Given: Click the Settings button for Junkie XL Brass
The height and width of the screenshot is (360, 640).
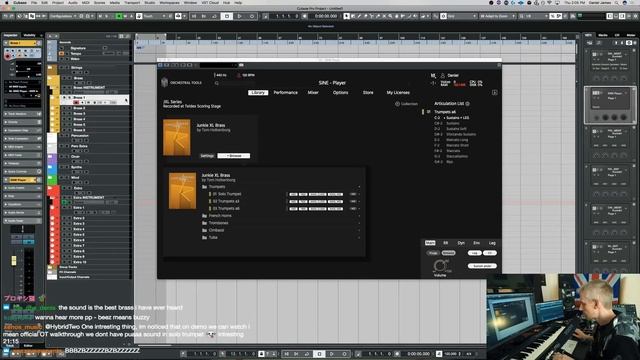Looking at the screenshot, I should click(207, 156).
